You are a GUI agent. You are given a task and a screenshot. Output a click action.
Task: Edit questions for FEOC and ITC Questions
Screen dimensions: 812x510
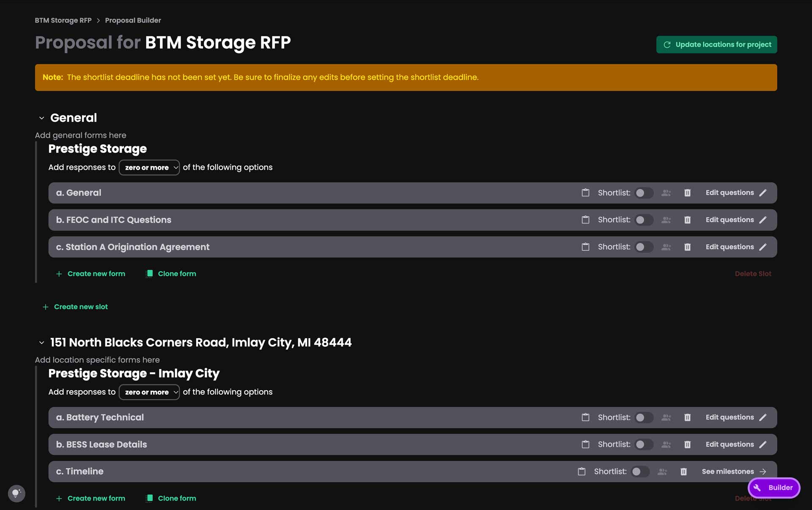click(x=736, y=220)
